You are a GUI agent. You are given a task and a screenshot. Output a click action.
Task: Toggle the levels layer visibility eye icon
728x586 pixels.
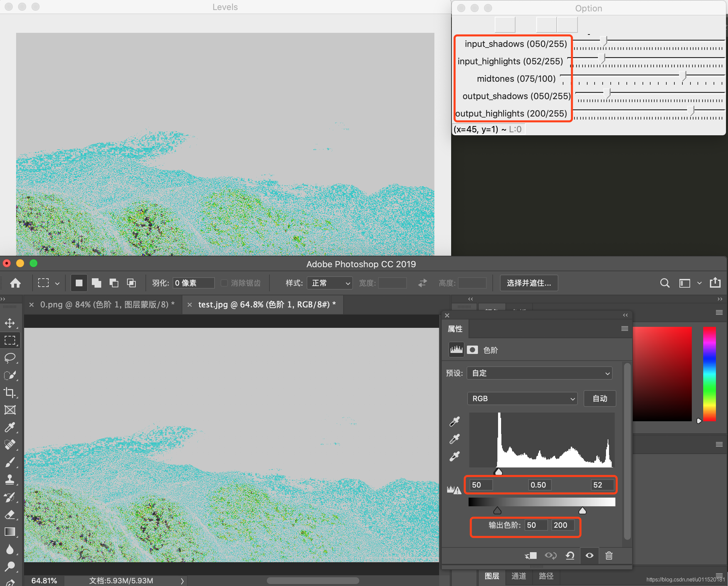(x=590, y=555)
